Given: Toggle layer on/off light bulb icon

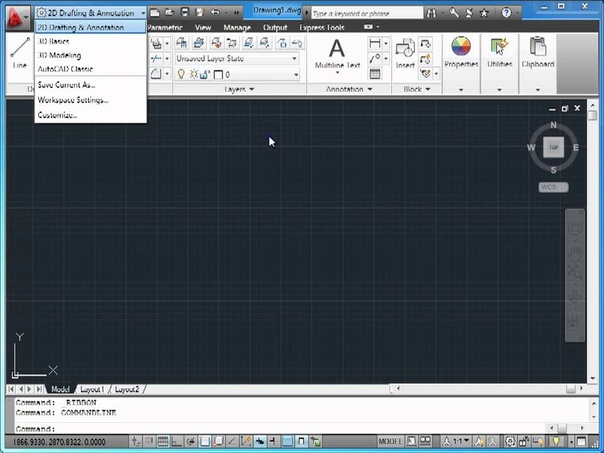Looking at the screenshot, I should point(181,74).
